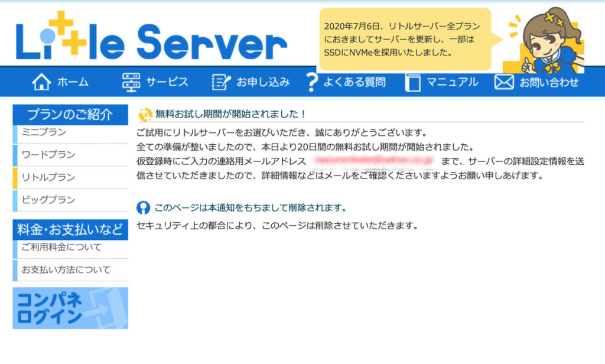
Task: Open お支払い方法について link
Action: [x=71, y=270]
